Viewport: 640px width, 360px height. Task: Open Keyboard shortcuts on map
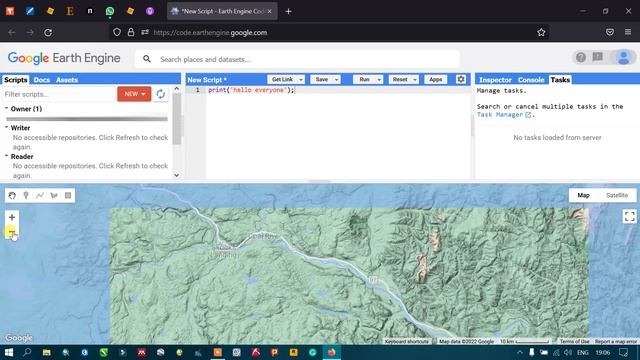pos(407,341)
